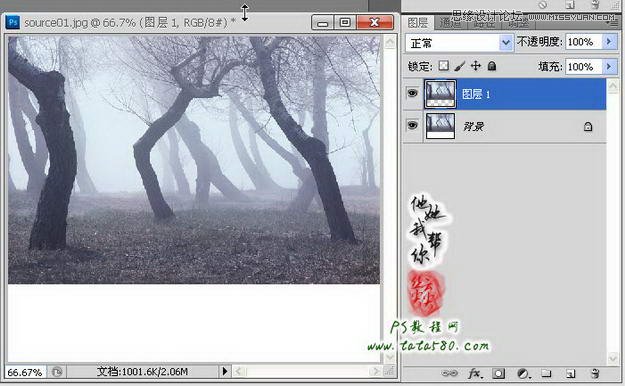Click the source01.jpg document title text
The image size is (625, 386).
coord(129,23)
